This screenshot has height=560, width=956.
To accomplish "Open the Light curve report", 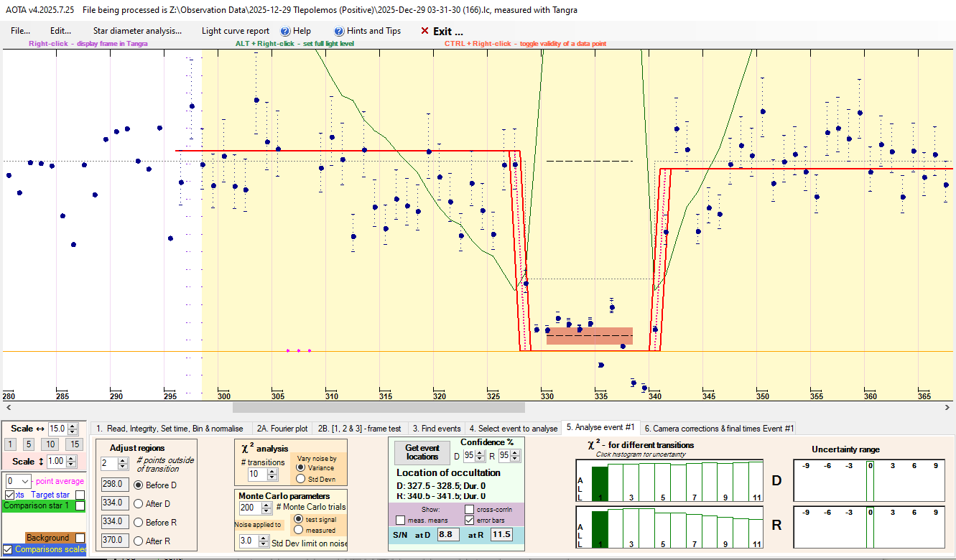I will tap(236, 31).
